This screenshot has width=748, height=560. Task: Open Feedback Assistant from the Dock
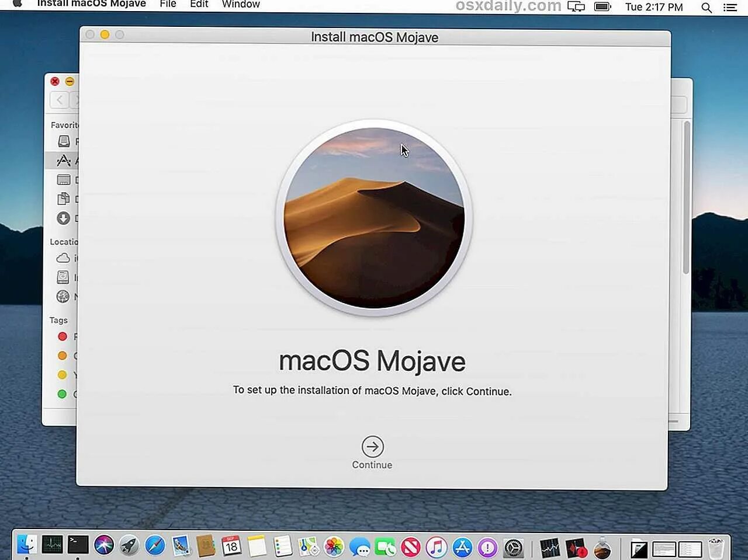click(487, 547)
